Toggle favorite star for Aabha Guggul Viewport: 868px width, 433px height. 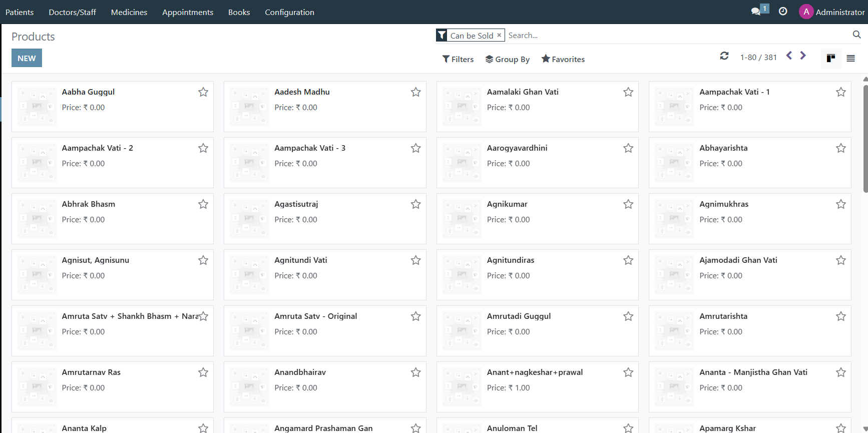(203, 92)
